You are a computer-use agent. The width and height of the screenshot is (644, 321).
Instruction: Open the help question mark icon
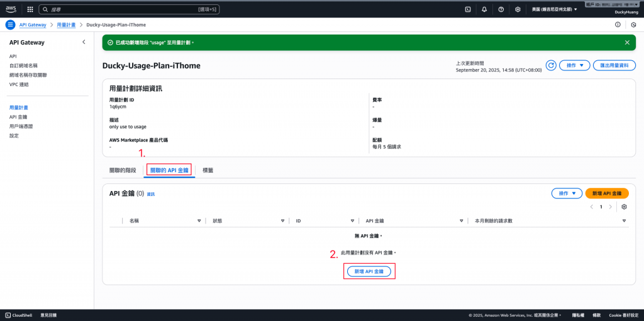coord(501,9)
